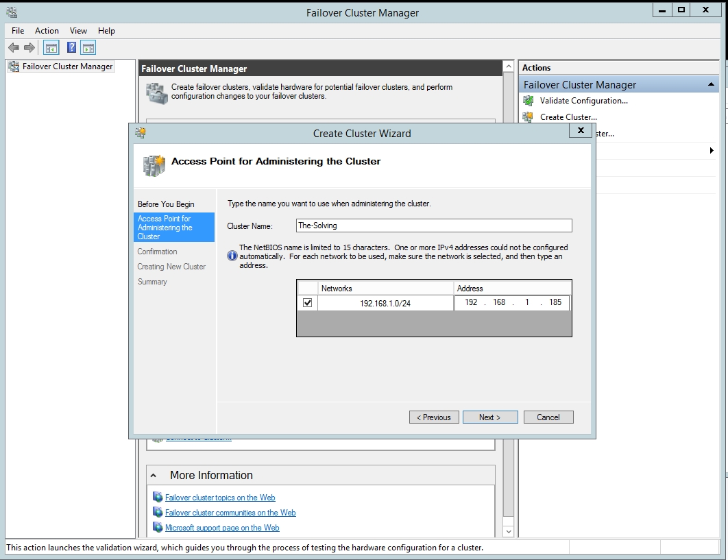
Task: Click the Networks column header
Action: pos(385,289)
